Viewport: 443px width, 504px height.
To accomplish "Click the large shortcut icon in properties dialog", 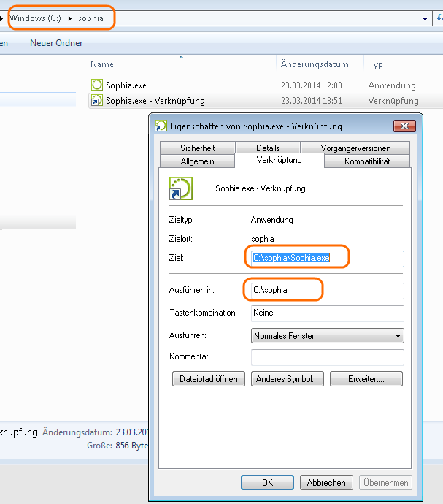I will (x=180, y=188).
